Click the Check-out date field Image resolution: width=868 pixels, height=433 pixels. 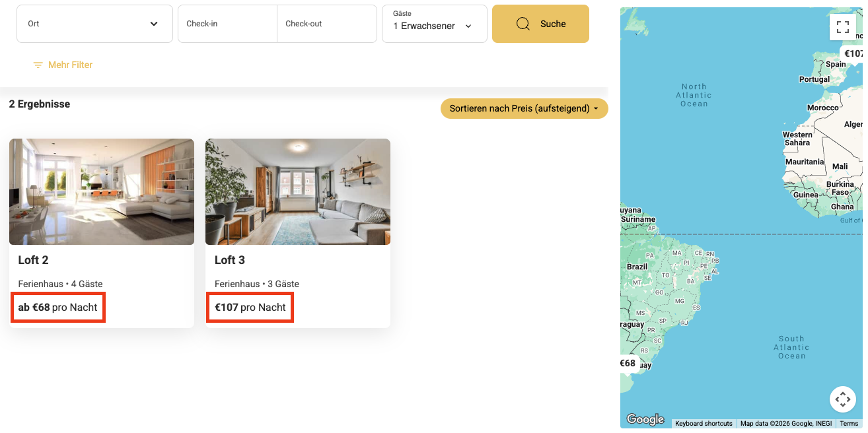click(326, 24)
